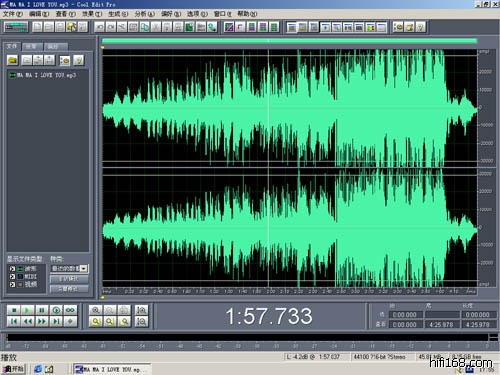Fast forward with the double arrow button
The width and height of the screenshot is (500, 375).
click(x=42, y=321)
